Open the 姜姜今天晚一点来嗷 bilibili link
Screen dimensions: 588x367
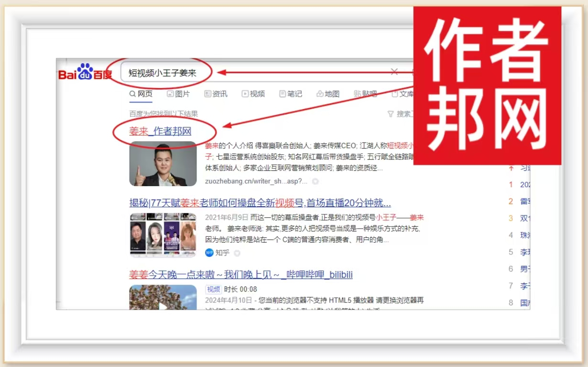pyautogui.click(x=241, y=275)
